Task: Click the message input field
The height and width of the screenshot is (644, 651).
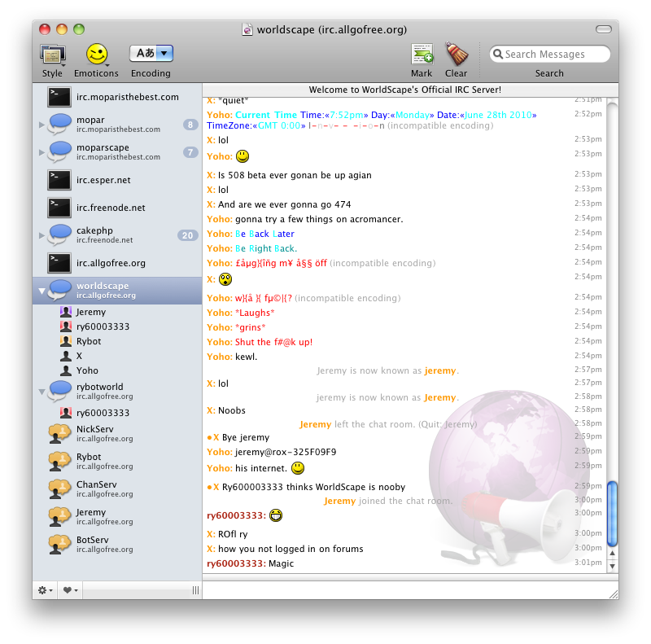Action: click(404, 590)
